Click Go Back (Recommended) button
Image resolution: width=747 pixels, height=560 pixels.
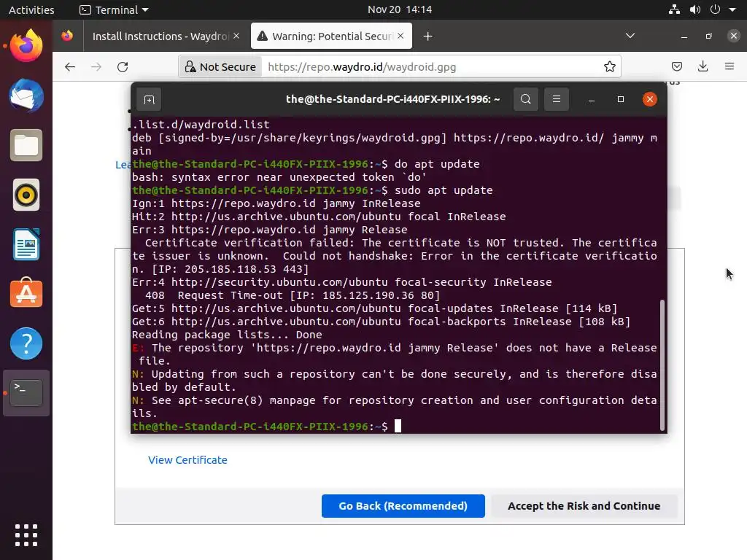click(403, 506)
